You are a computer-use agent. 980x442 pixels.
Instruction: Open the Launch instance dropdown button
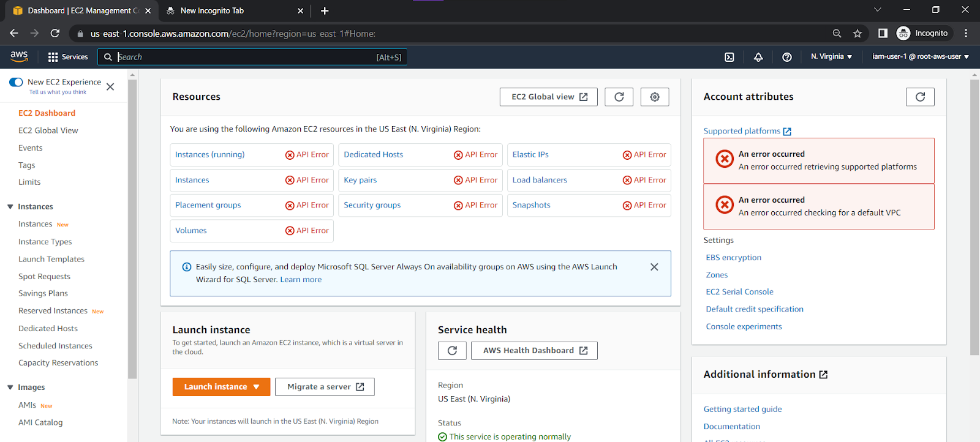221,387
